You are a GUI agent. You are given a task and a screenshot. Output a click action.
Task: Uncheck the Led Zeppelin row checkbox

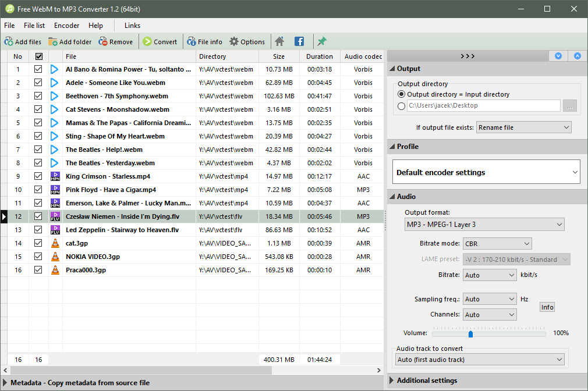tap(38, 229)
